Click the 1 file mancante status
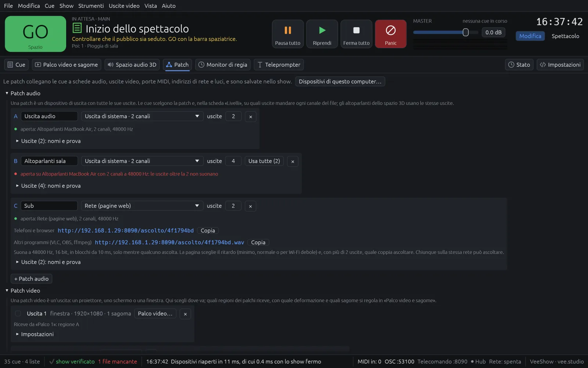The width and height of the screenshot is (588, 368). coord(118,362)
